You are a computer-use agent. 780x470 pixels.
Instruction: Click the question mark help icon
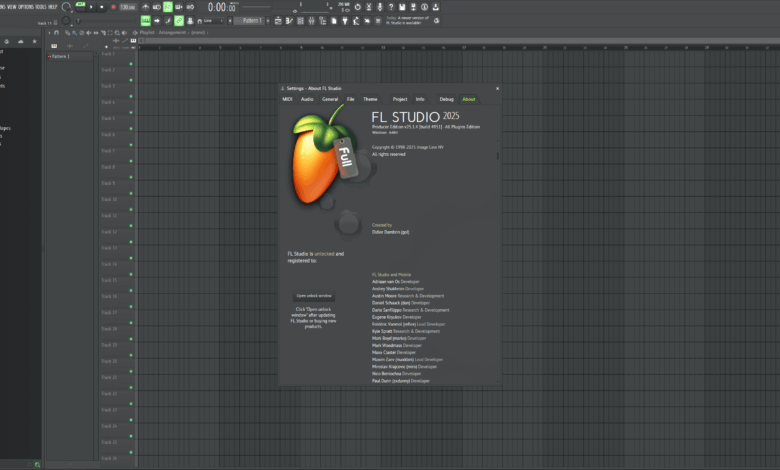[x=391, y=7]
